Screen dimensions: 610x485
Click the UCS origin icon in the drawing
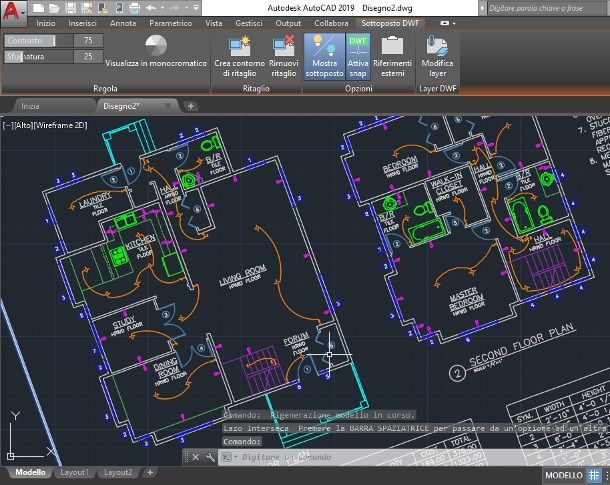[x=11, y=456]
